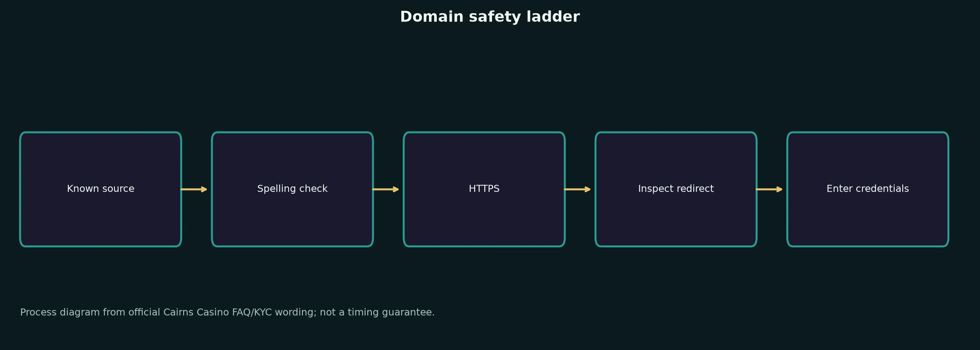Click the Cairns Casino FAQ/KYC footnote text

(227, 312)
